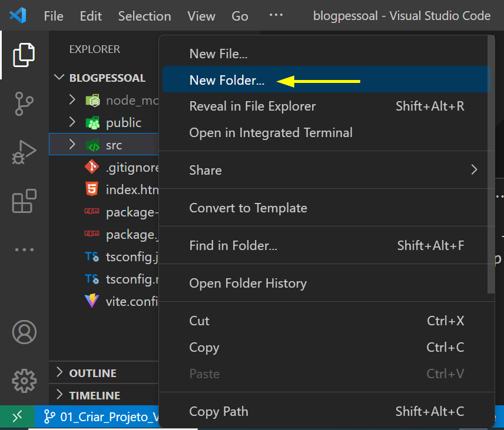This screenshot has height=430, width=504.
Task: Open the Selection menu
Action: click(144, 16)
